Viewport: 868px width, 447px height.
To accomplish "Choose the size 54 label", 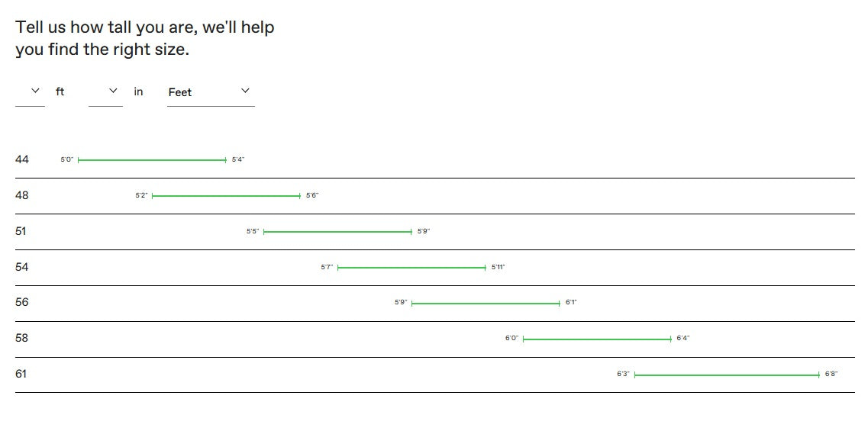I will (x=22, y=267).
